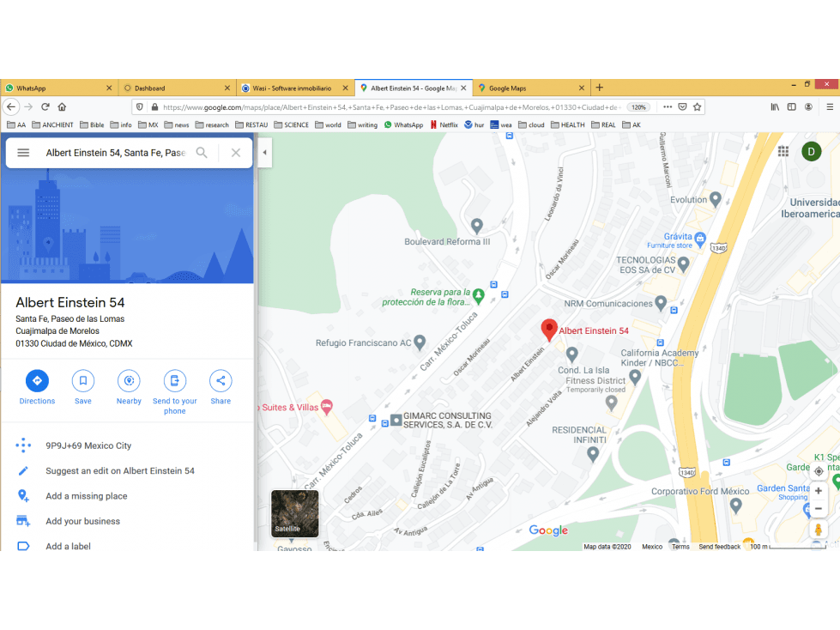Toggle Firefox sidebars icon
840x630 pixels.
click(791, 106)
